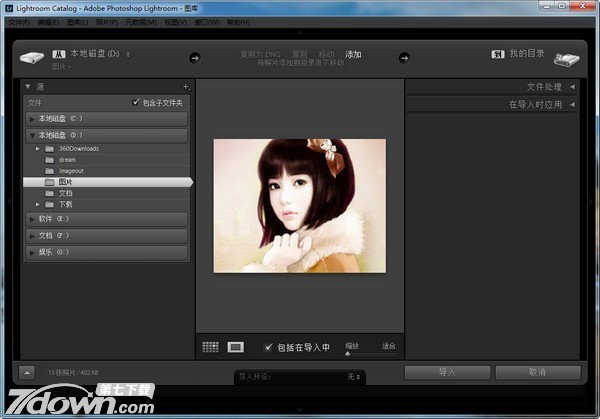Image resolution: width=600 pixels, height=419 pixels.
Task: Click the source drive icon at top left
Action: [31, 58]
